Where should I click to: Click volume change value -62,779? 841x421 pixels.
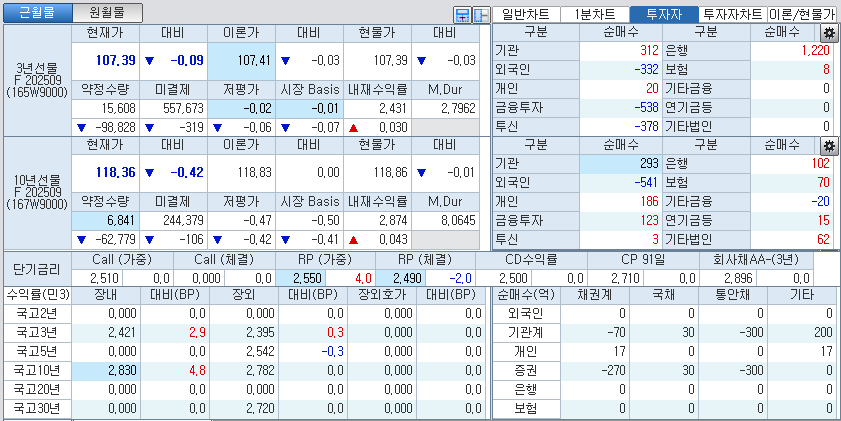click(x=114, y=239)
